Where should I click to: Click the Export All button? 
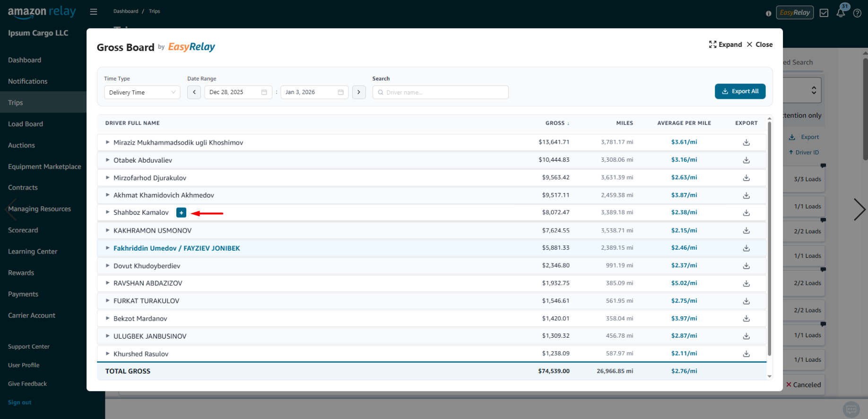click(x=740, y=91)
